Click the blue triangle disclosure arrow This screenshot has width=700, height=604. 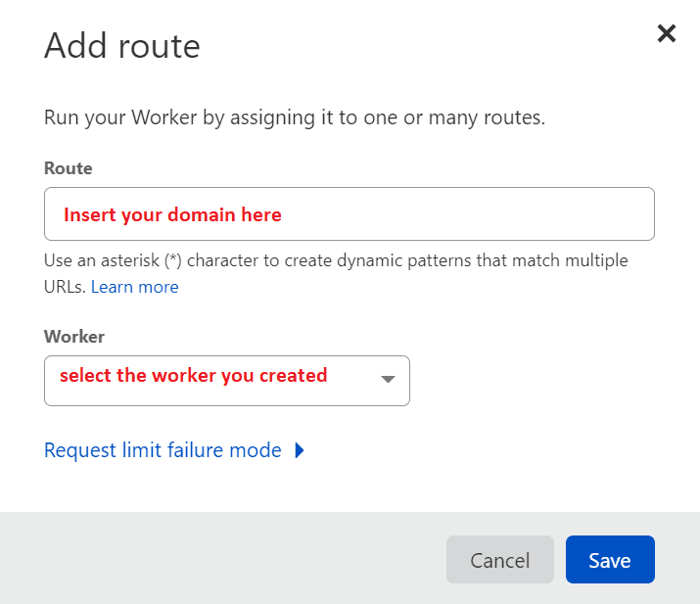[x=300, y=450]
